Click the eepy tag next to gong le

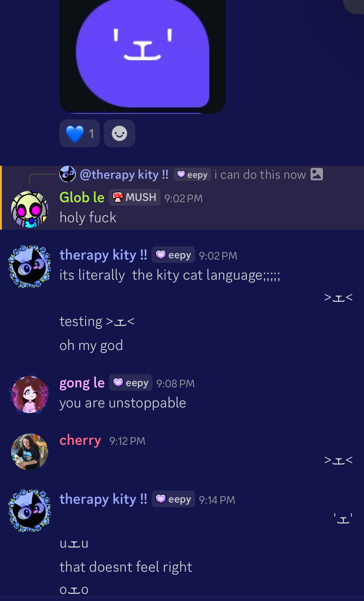click(131, 383)
